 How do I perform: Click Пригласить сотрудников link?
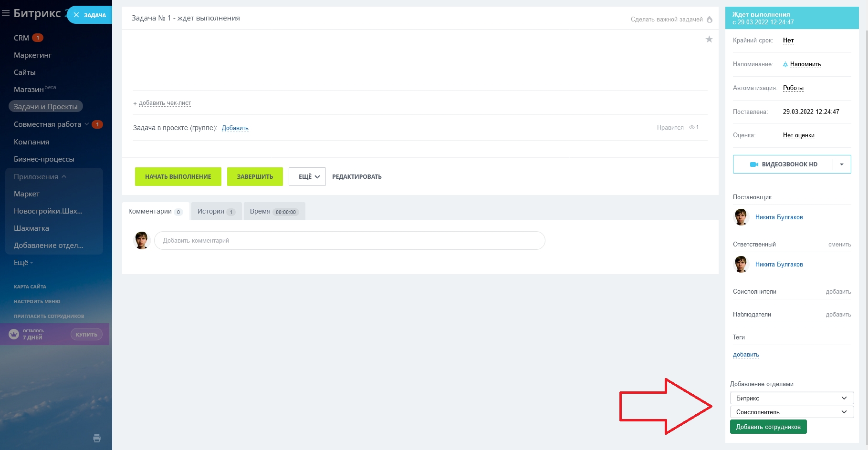[x=49, y=316]
